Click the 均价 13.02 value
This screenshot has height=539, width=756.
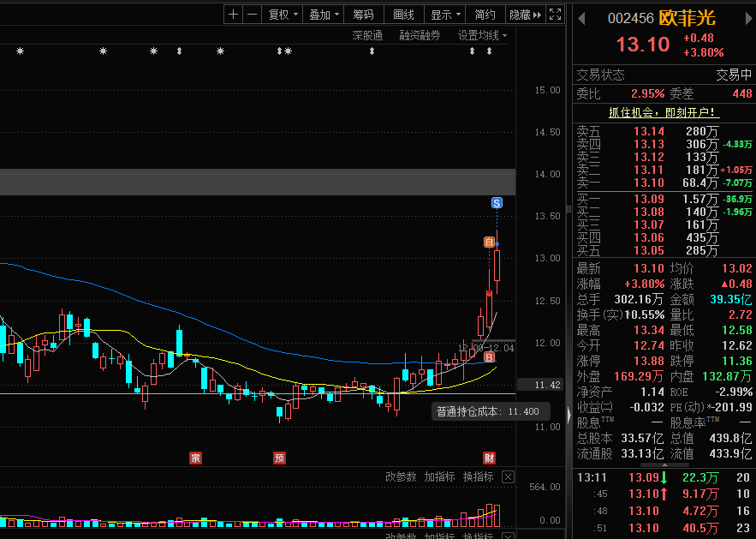(x=736, y=269)
